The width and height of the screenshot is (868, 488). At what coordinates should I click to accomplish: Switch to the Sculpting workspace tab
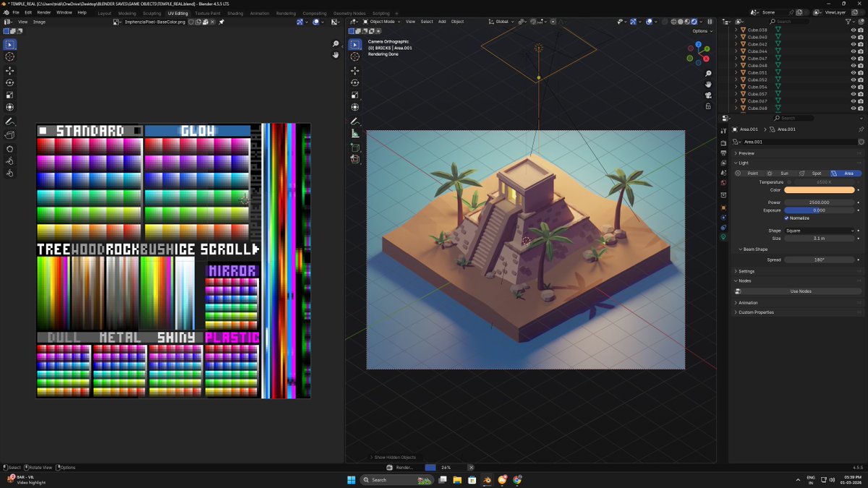pyautogui.click(x=152, y=13)
